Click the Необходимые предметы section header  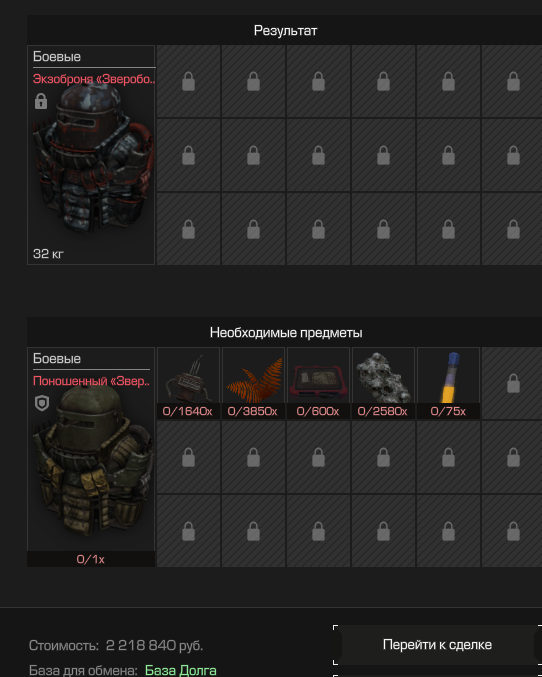(286, 332)
